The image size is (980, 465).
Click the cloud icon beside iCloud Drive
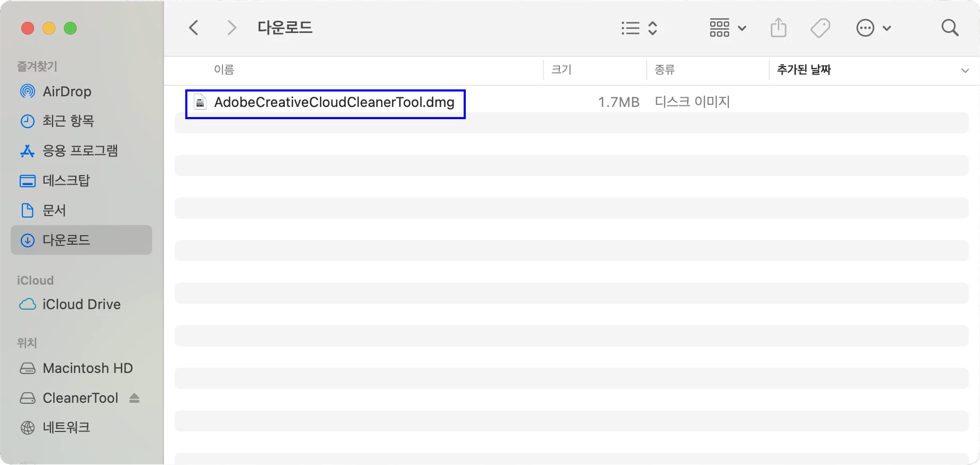click(x=28, y=304)
